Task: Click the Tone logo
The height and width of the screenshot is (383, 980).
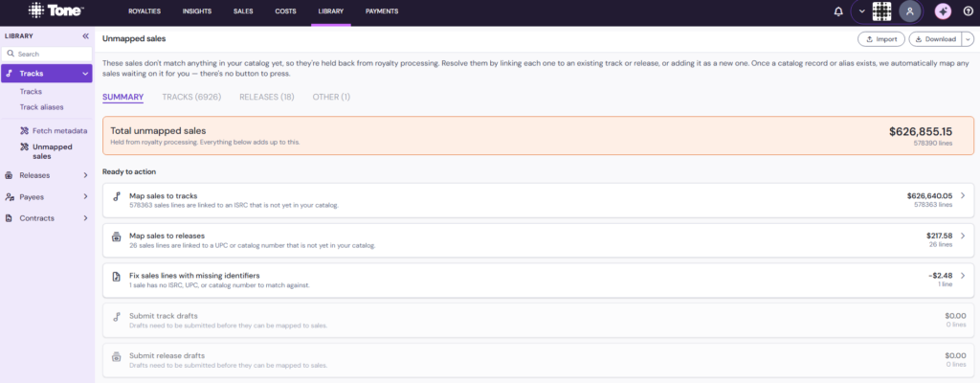Action: point(56,11)
